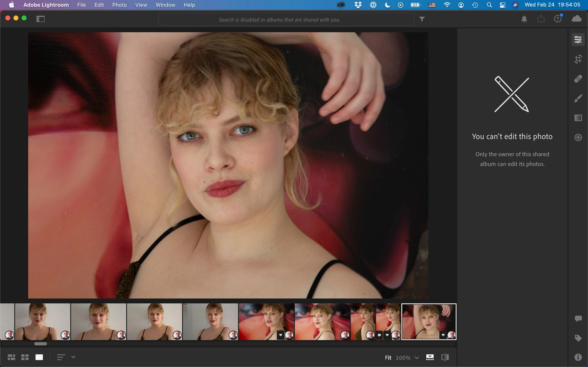This screenshot has height=367, width=588.
Task: Select the Brush adjustment tool
Action: pos(578,98)
